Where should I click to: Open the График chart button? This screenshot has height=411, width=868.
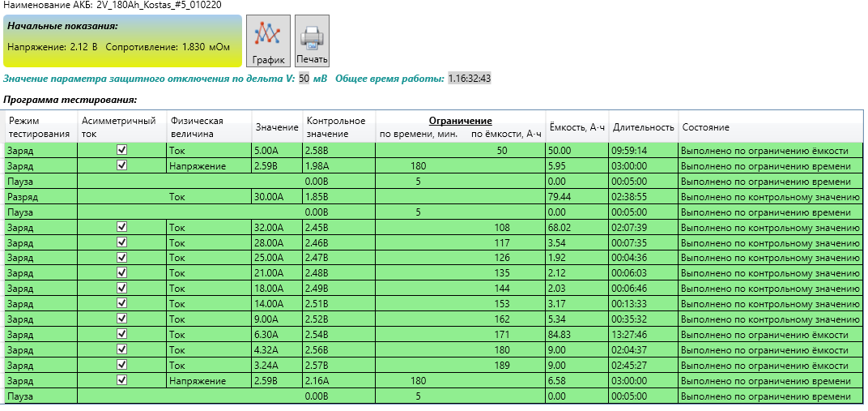pyautogui.click(x=268, y=41)
